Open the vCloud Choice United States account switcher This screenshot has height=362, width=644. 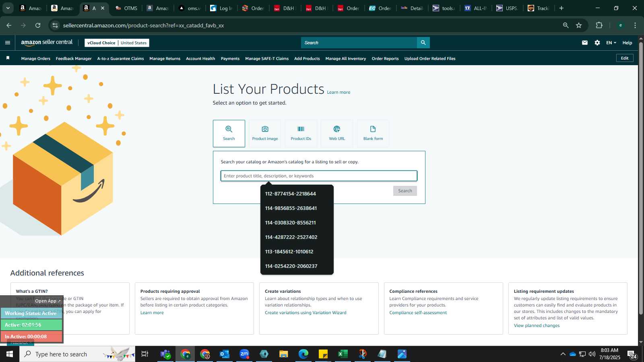pyautogui.click(x=117, y=43)
